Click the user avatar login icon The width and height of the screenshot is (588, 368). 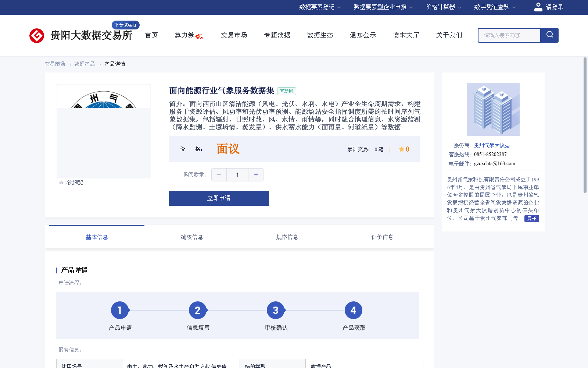click(538, 7)
